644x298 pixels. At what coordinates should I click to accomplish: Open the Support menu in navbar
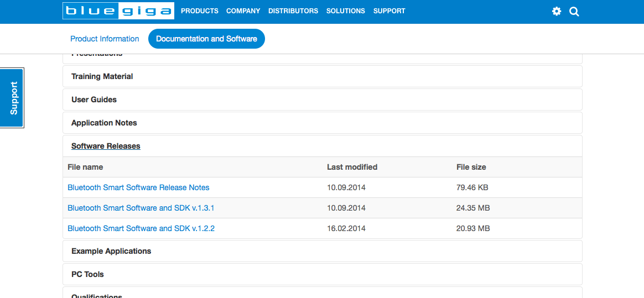[389, 11]
